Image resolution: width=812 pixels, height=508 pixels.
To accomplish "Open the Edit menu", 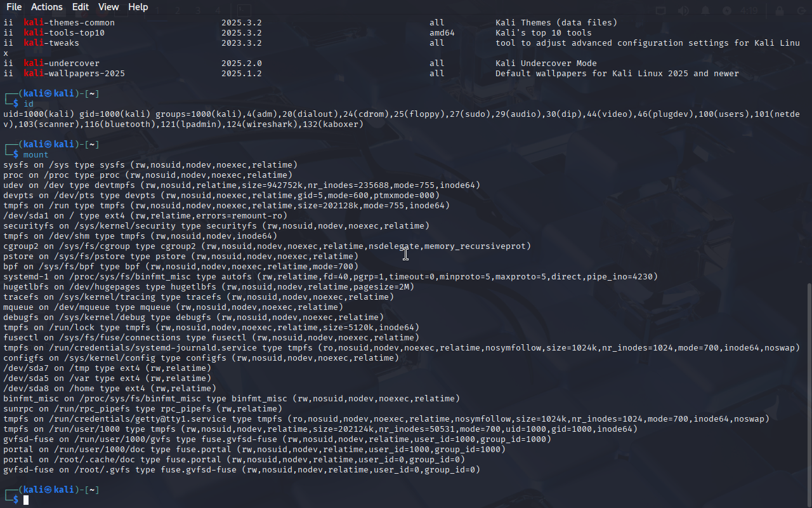I will tap(81, 7).
